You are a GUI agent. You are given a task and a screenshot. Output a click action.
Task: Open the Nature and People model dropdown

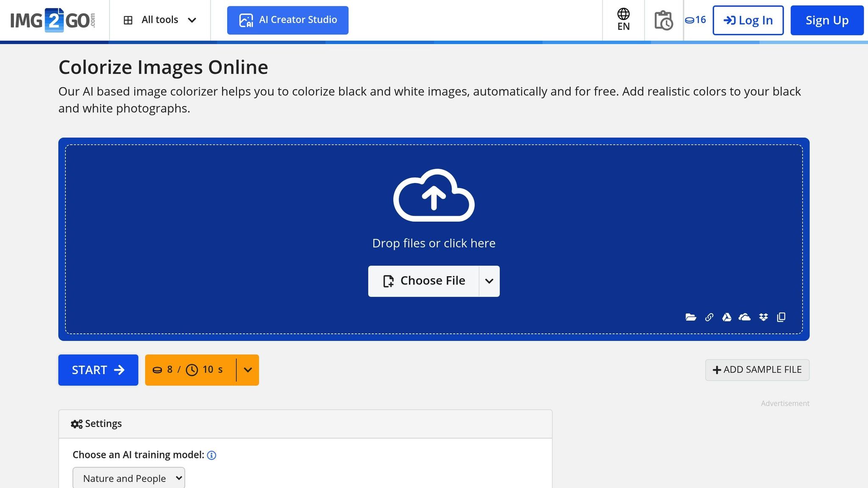pyautogui.click(x=129, y=478)
